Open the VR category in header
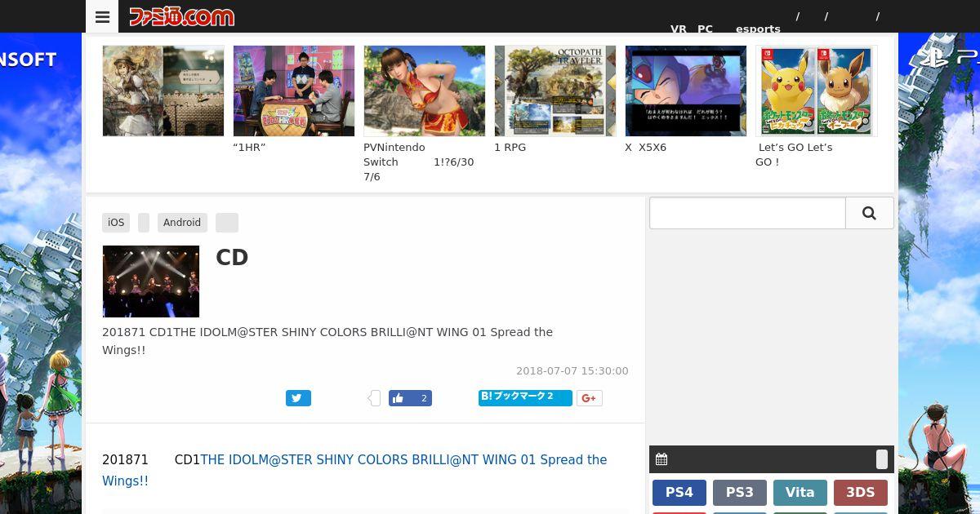 679,29
